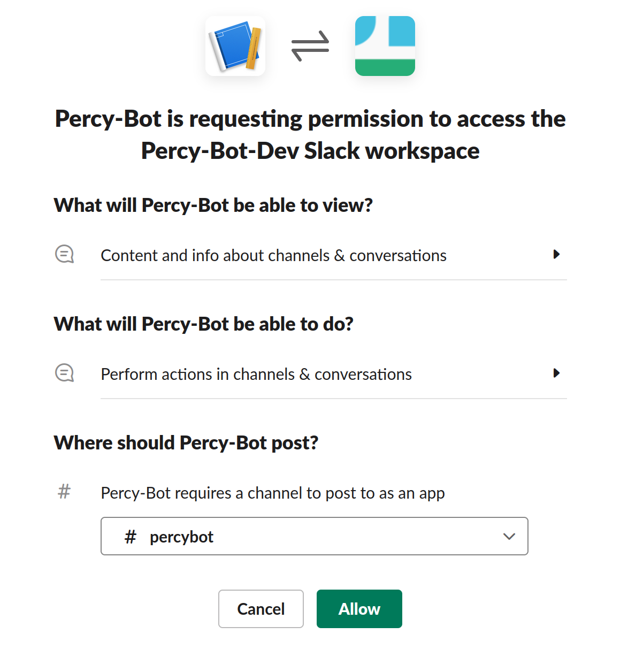Expand the Content and info disclosure triangle

pos(556,254)
